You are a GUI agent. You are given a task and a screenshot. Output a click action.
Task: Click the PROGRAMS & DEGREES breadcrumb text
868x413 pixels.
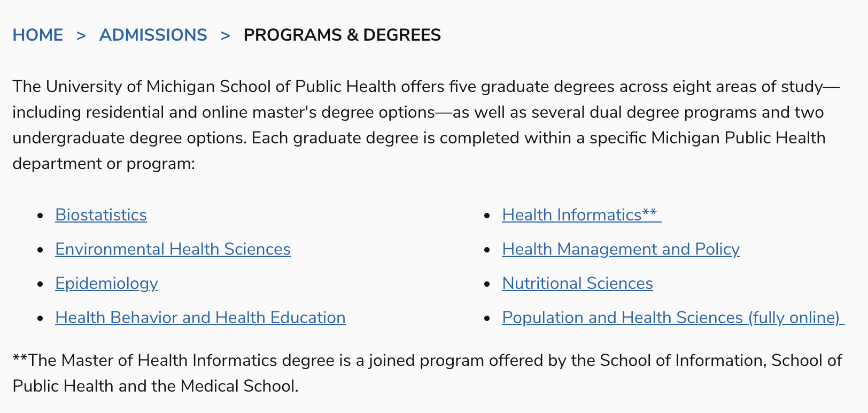click(342, 35)
